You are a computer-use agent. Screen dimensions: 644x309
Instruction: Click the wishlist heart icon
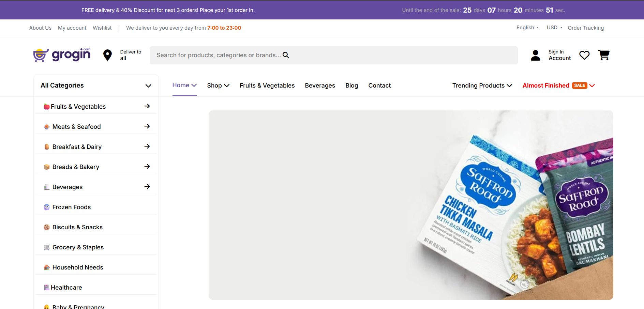coord(584,55)
